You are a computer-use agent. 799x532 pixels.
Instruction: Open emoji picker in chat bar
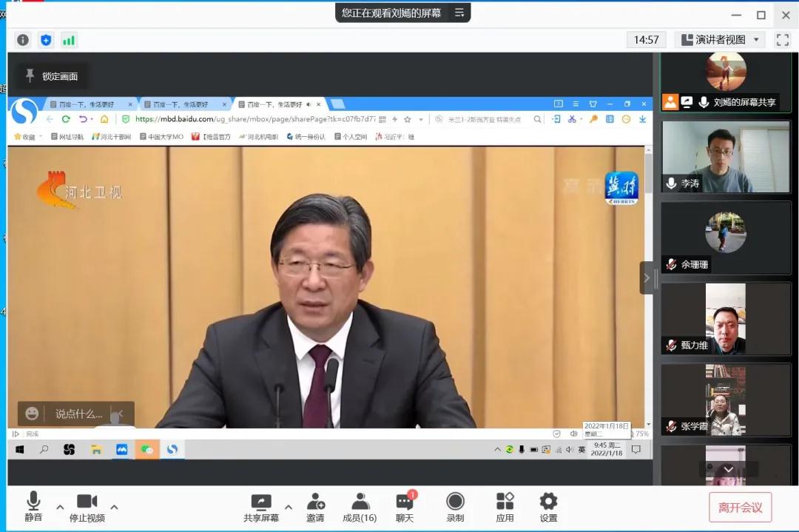[x=32, y=414]
